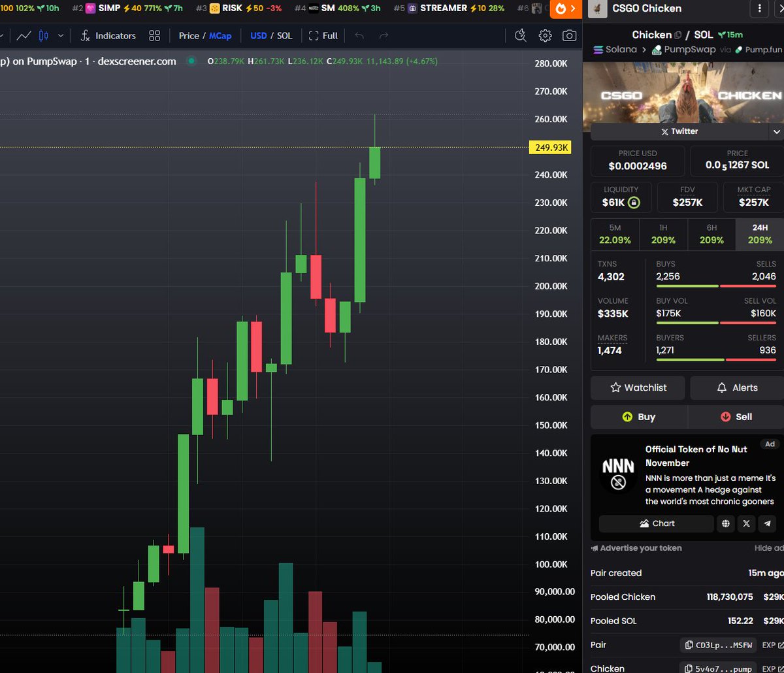Switch chart to MCap mode

click(x=220, y=35)
